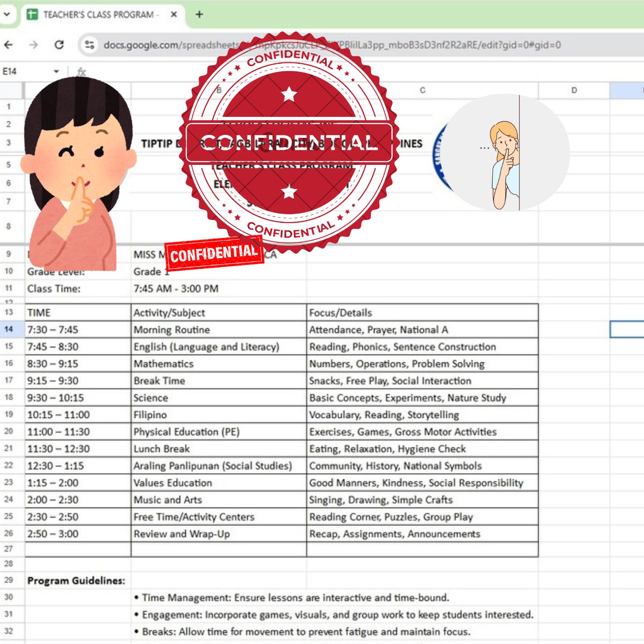Image resolution: width=644 pixels, height=644 pixels.
Task: Open a new browser tab
Action: pyautogui.click(x=199, y=15)
